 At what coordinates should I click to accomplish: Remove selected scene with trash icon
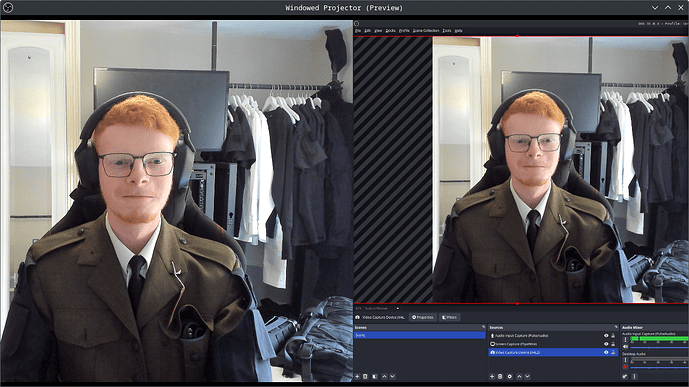tap(365, 376)
